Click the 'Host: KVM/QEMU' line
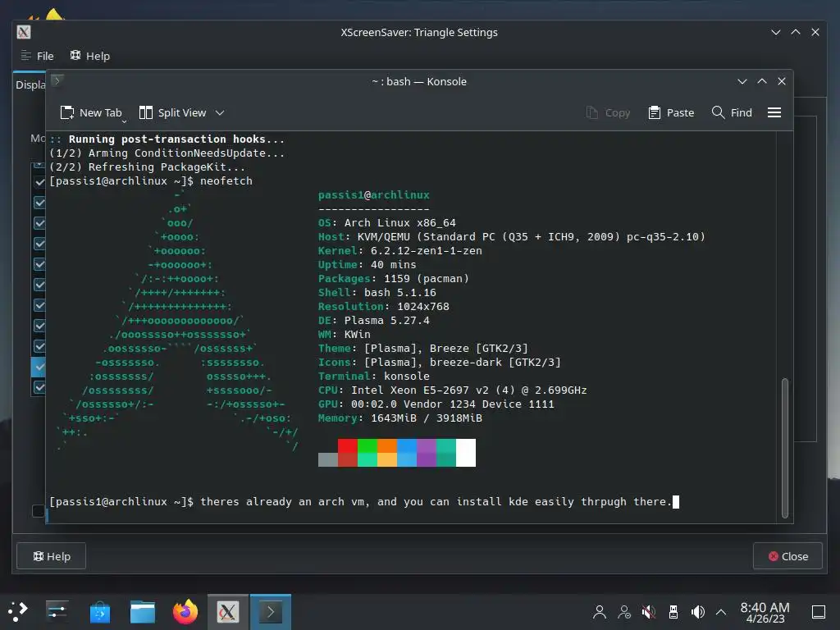The width and height of the screenshot is (840, 630). click(x=512, y=237)
